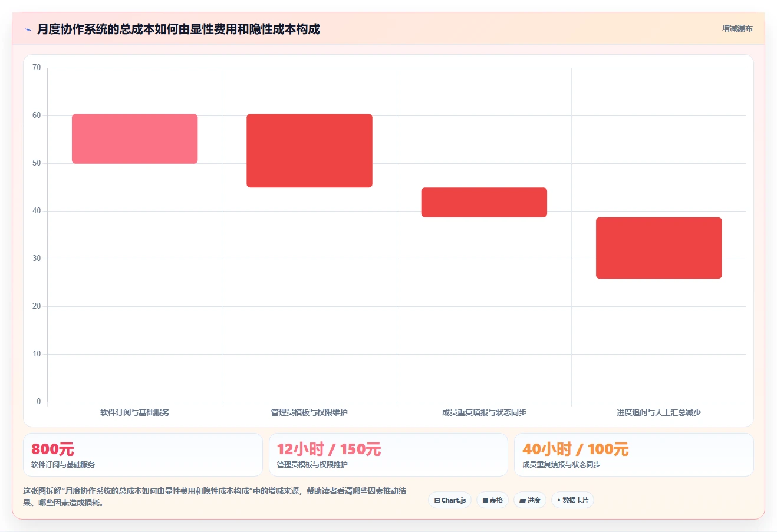The height and width of the screenshot is (532, 777).
Task: Click the chart icon beside the card title
Action: tap(28, 29)
